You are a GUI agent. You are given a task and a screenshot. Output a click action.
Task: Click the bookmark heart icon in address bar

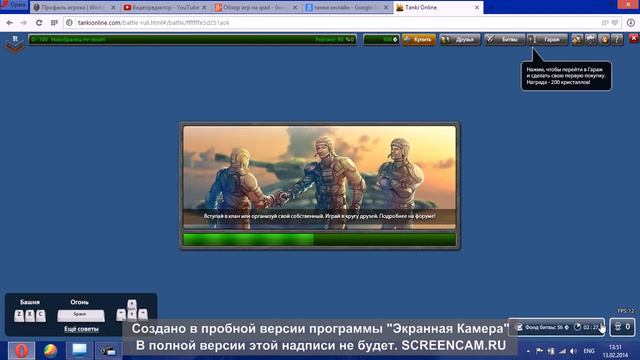tap(615, 23)
